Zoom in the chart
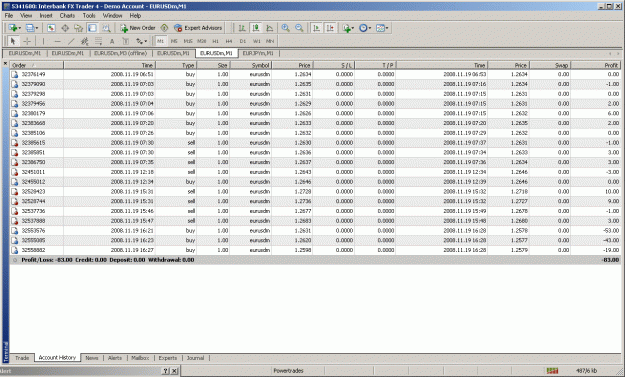Screen dimensions: 625x377 (x=285, y=28)
